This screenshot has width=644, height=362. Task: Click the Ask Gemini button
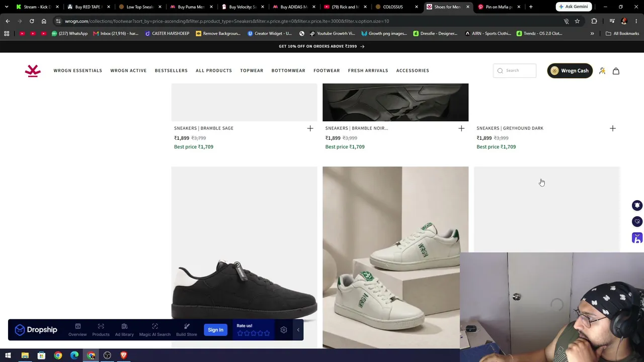click(x=573, y=7)
